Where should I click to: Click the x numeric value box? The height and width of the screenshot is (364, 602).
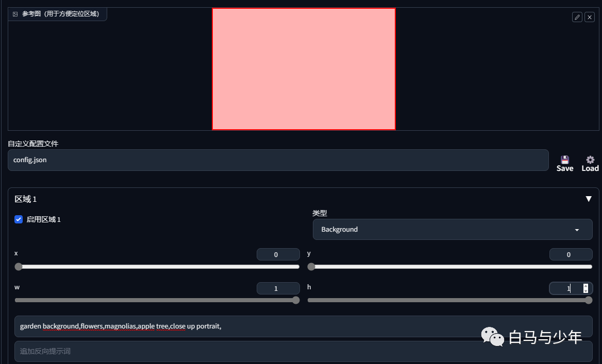pos(278,254)
